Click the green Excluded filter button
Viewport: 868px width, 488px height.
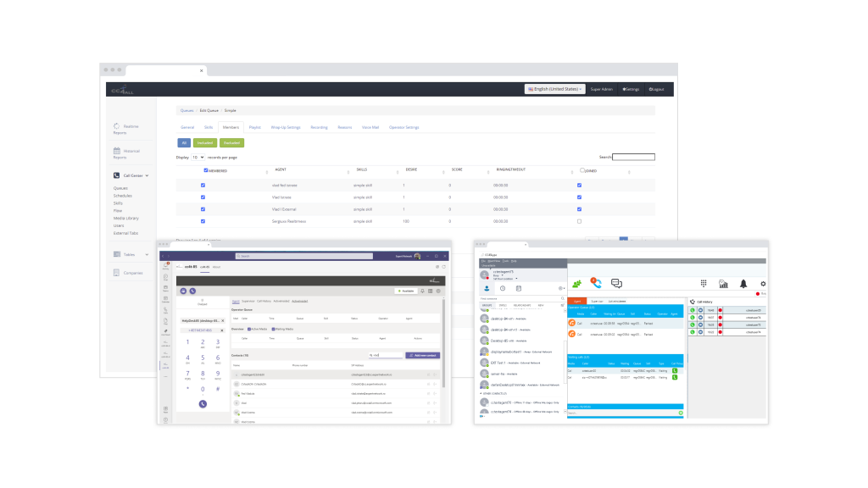[x=231, y=142]
